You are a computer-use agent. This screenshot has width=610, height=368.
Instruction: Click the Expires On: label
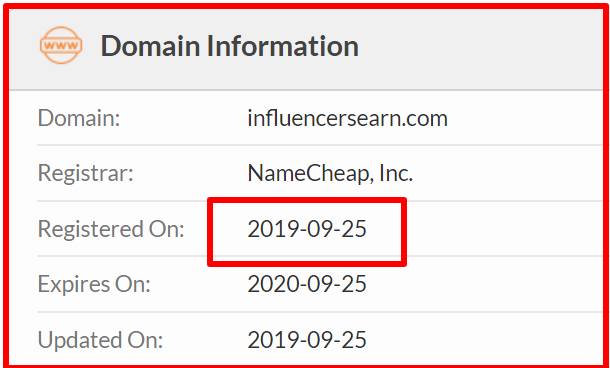pos(94,284)
